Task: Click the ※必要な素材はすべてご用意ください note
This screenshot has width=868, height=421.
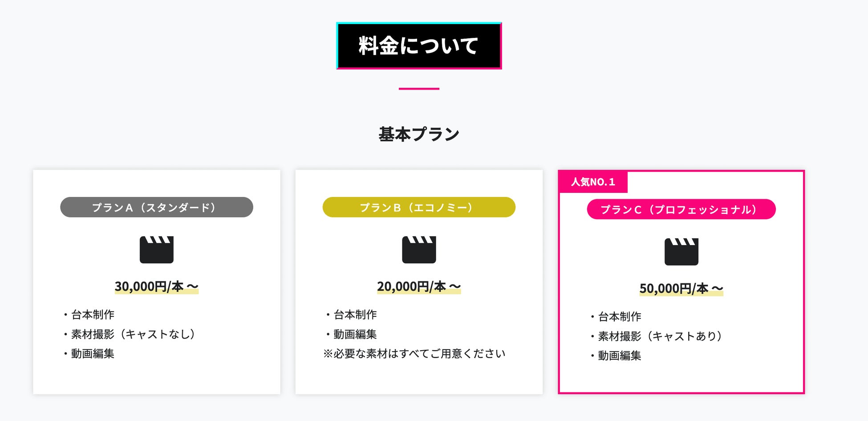Action: 414,354
